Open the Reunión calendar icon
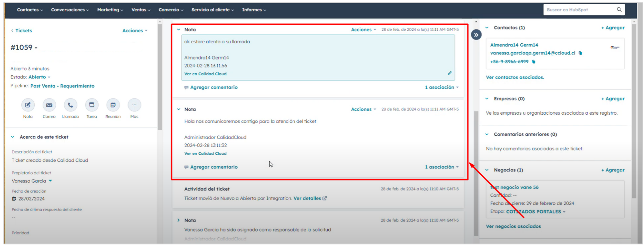The image size is (644, 247). pos(113,105)
